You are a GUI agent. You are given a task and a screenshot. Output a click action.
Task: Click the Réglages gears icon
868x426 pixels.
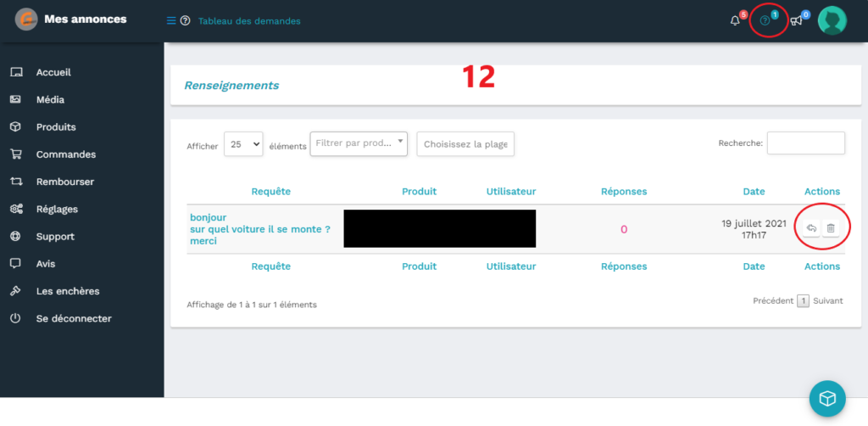click(x=16, y=209)
